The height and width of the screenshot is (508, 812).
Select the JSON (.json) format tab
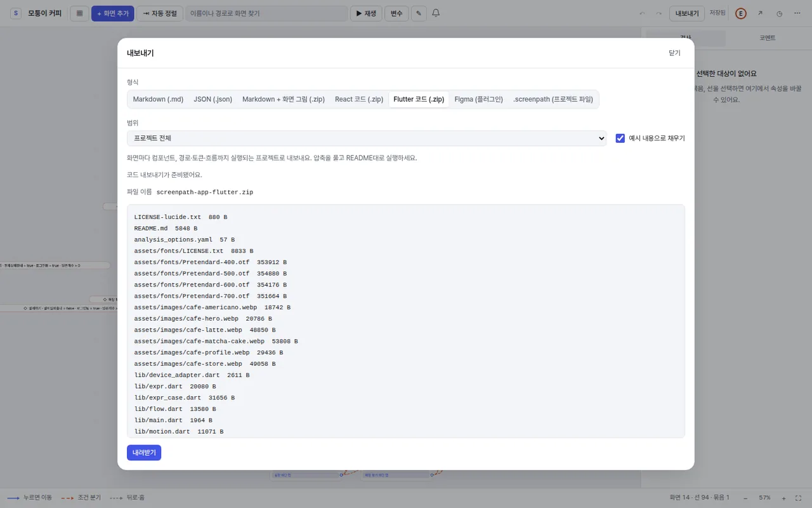[x=213, y=99]
